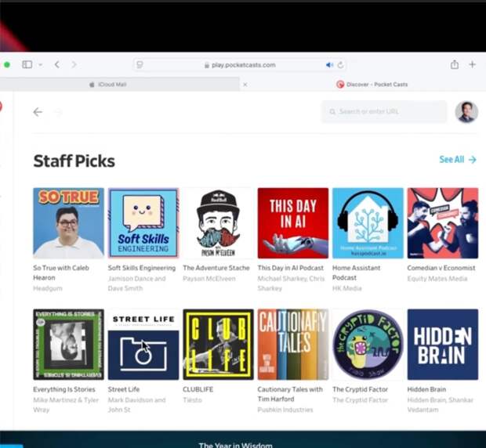Click the Everything Is Stories title

tap(64, 389)
